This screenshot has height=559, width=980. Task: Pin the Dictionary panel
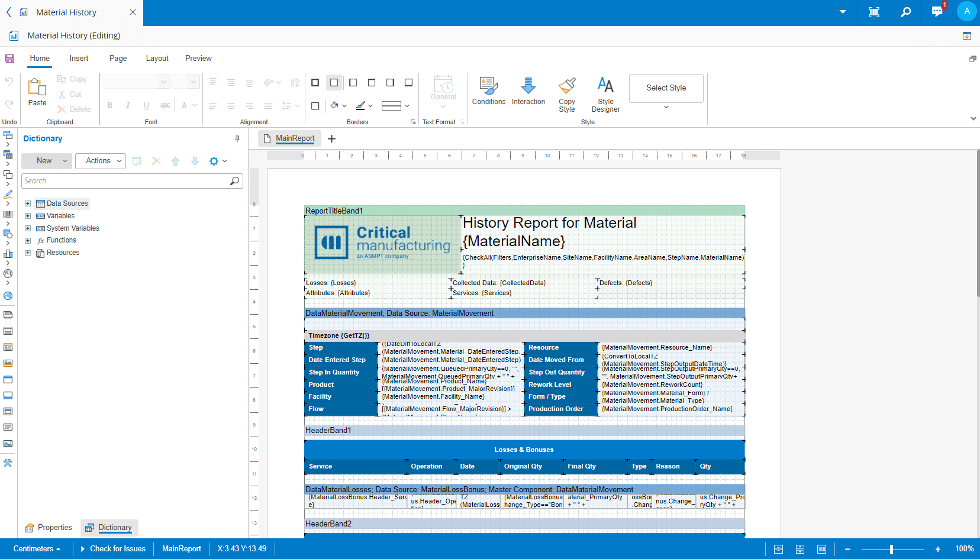click(237, 139)
